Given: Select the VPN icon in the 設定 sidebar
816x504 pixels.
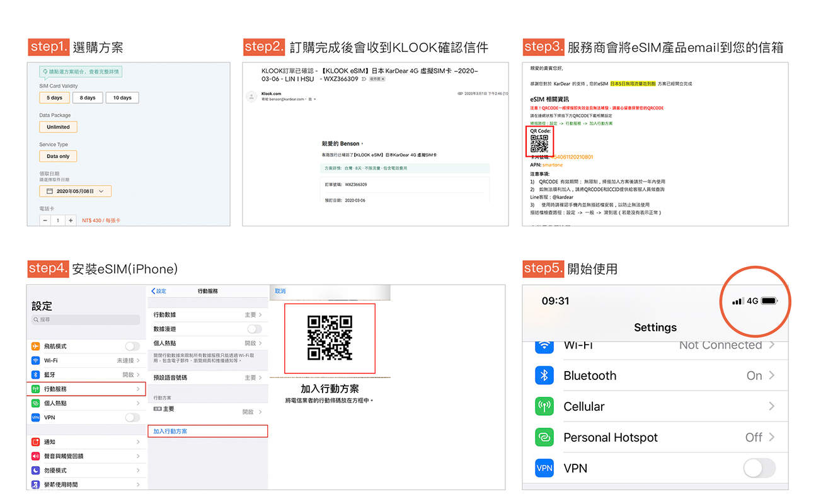Looking at the screenshot, I should tap(37, 417).
